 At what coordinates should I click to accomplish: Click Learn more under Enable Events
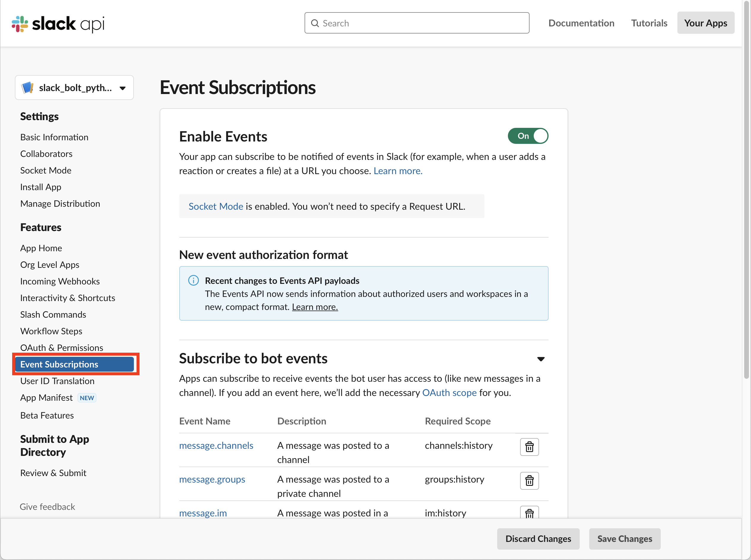398,171
